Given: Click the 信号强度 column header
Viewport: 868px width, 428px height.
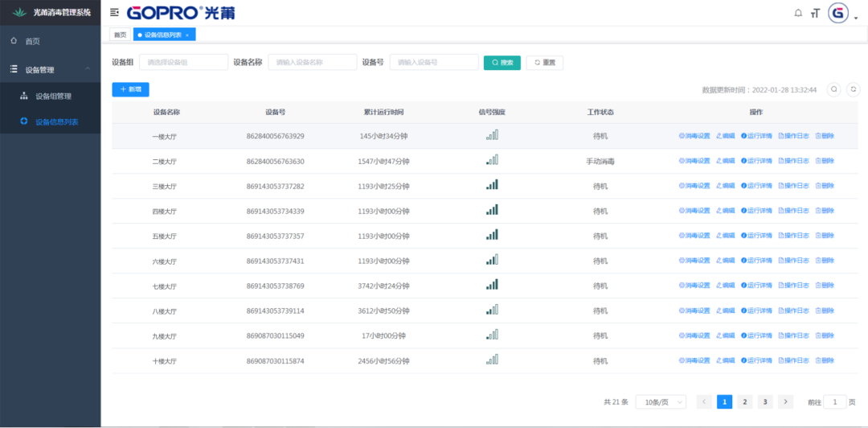Looking at the screenshot, I should pyautogui.click(x=492, y=112).
